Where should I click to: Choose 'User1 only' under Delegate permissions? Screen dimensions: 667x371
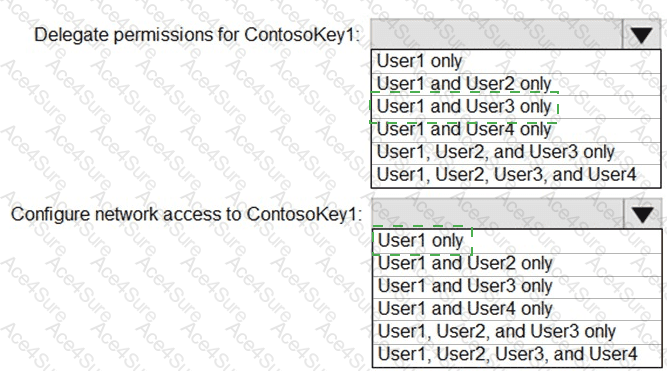click(x=516, y=61)
